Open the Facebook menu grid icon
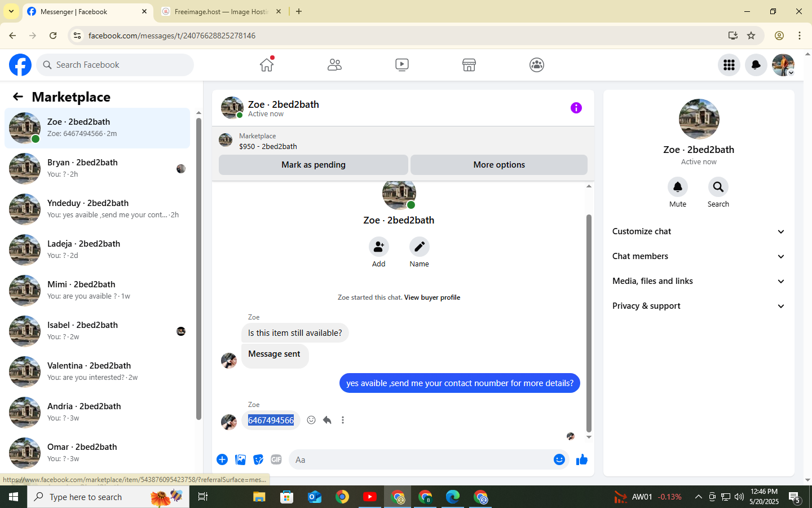The width and height of the screenshot is (812, 508). point(729,65)
